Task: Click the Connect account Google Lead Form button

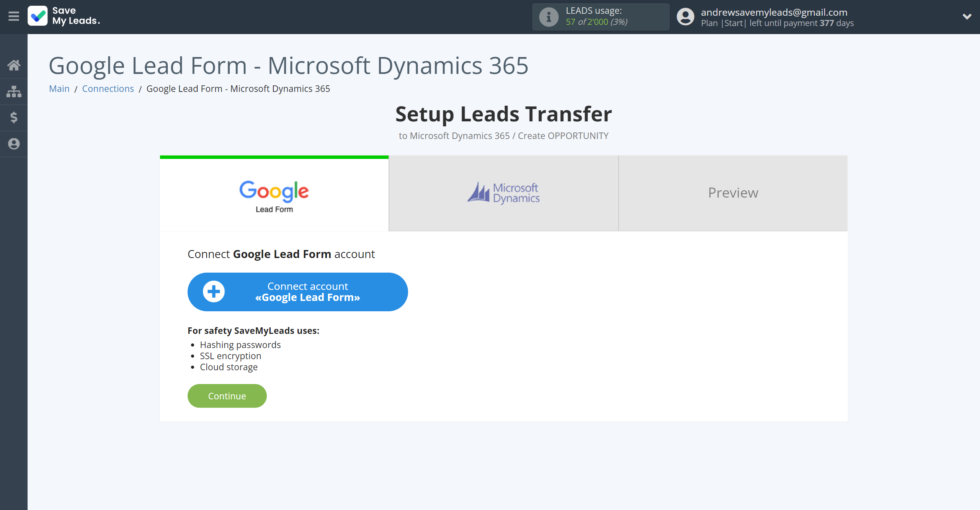Action: coord(297,292)
